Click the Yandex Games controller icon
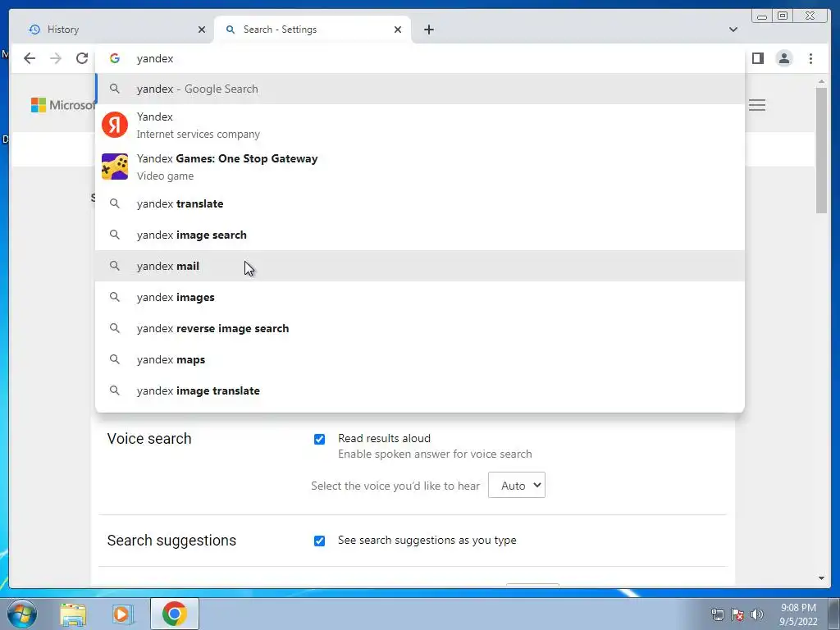The height and width of the screenshot is (630, 840). 115,167
